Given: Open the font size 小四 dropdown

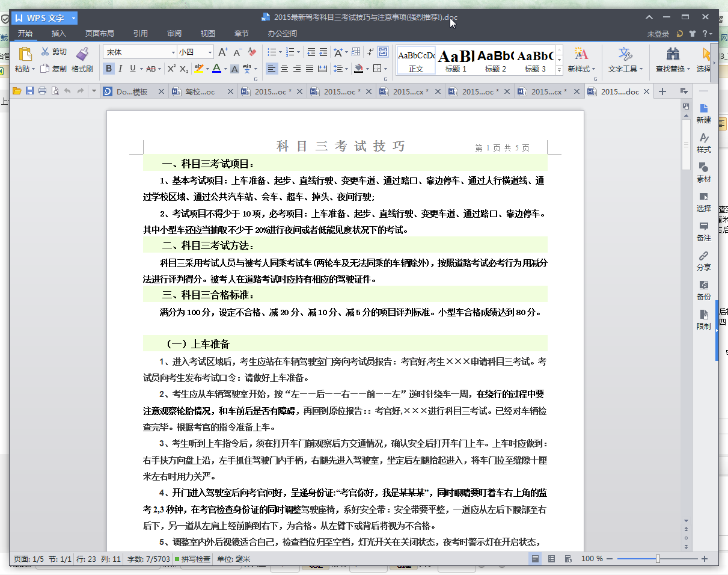Looking at the screenshot, I should pyautogui.click(x=210, y=52).
